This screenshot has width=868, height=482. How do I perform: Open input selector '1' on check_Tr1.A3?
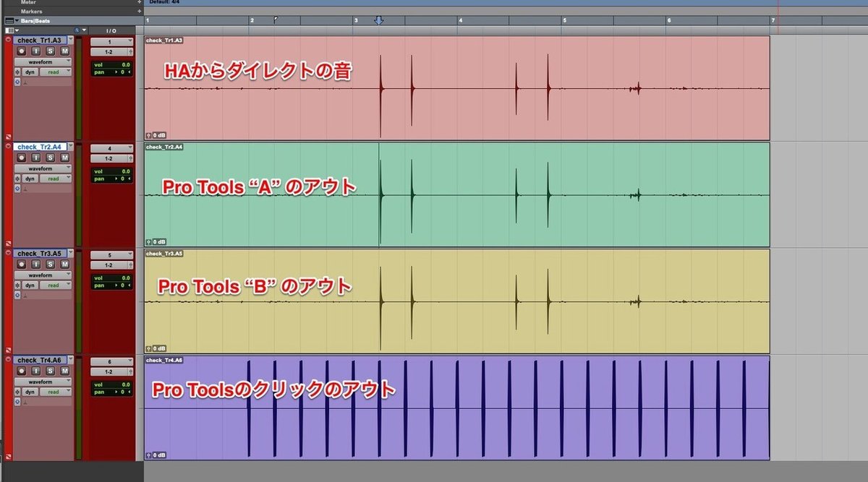point(112,42)
